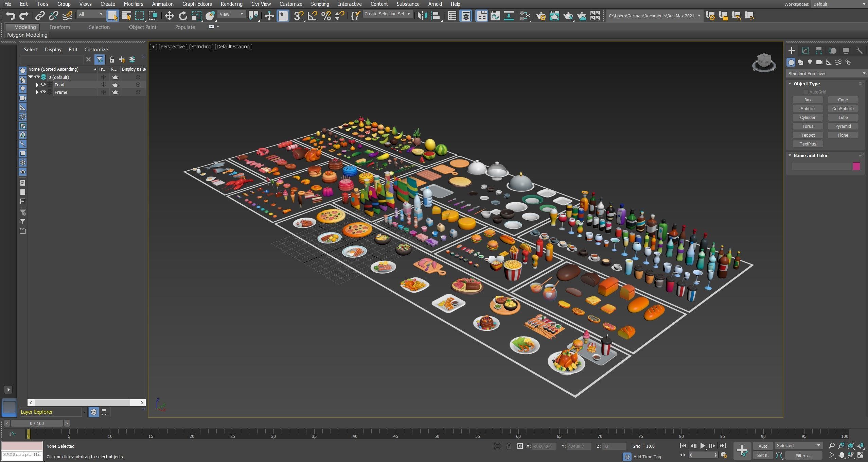Toggle the selection lock icon in status bar

509,446
